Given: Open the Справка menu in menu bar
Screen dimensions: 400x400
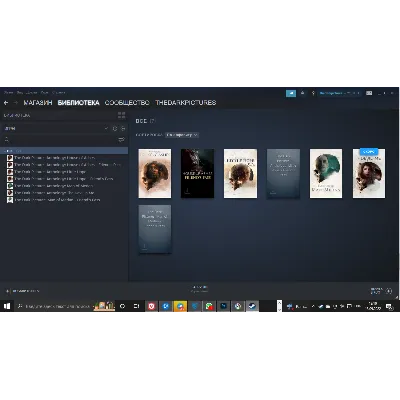Looking at the screenshot, I should point(59,92).
